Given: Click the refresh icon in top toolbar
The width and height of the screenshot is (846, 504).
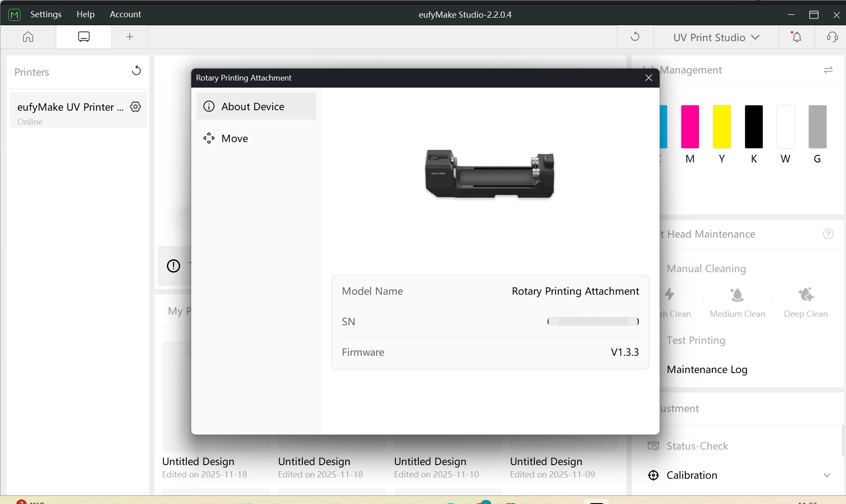Looking at the screenshot, I should pyautogui.click(x=635, y=37).
